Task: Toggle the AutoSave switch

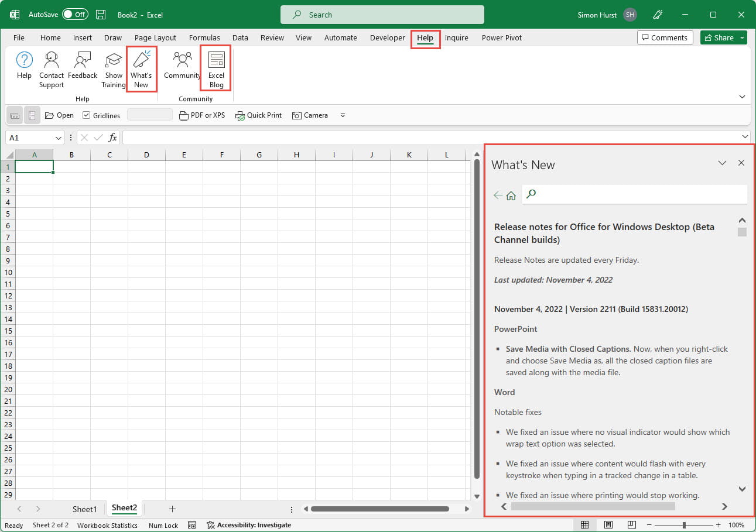Action: (x=75, y=15)
